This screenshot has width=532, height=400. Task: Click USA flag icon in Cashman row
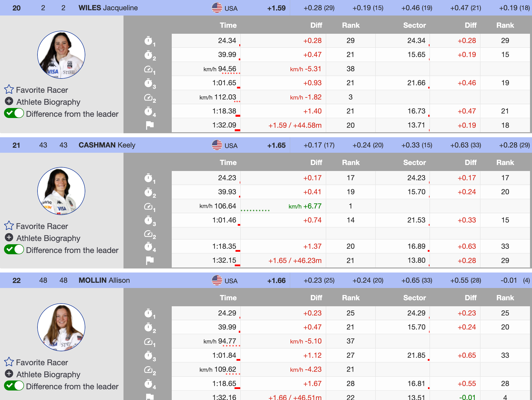217,145
